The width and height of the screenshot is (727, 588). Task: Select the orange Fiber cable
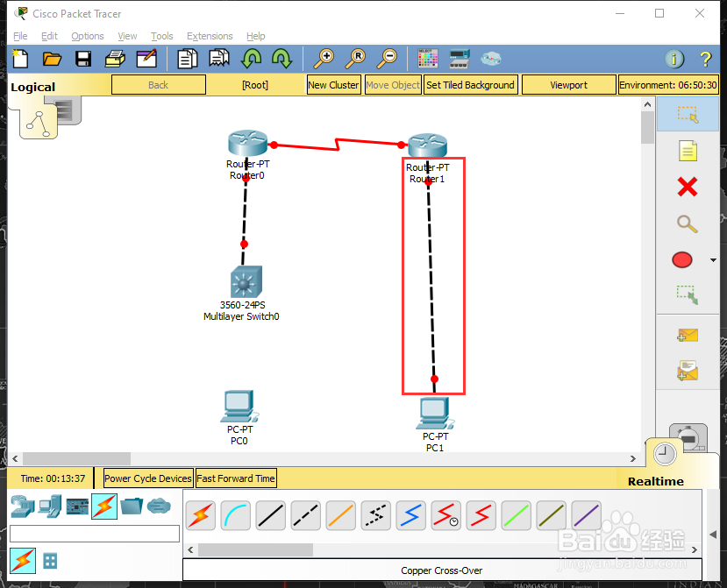point(341,515)
